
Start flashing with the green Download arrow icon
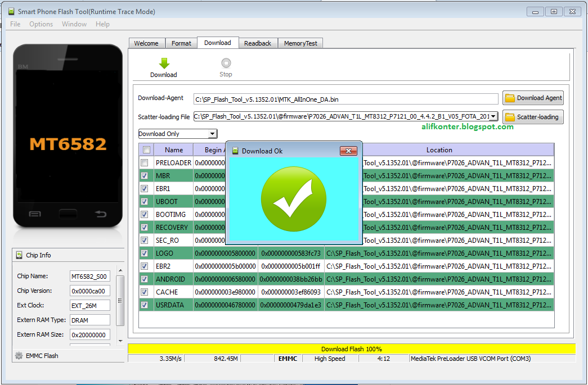tap(163, 63)
